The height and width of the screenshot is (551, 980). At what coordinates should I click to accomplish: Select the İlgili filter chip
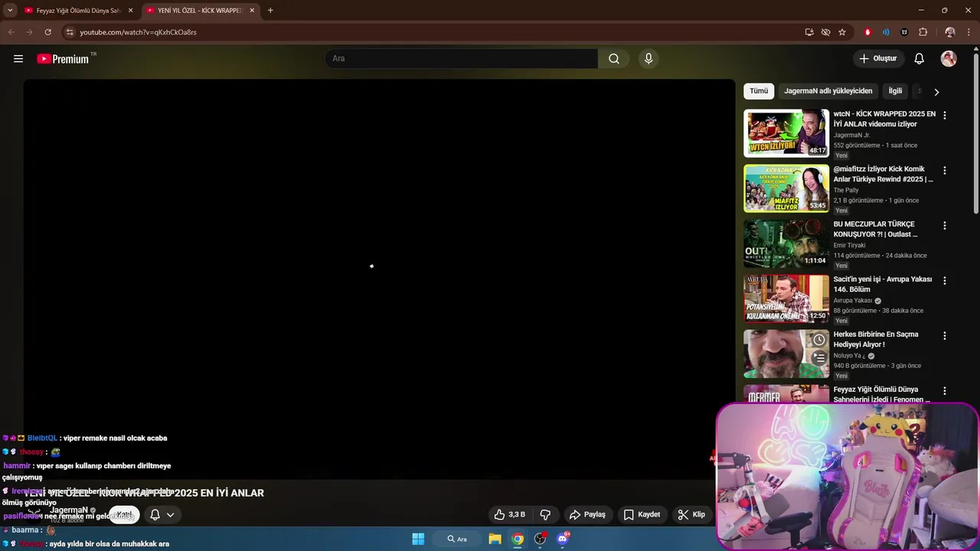(895, 91)
